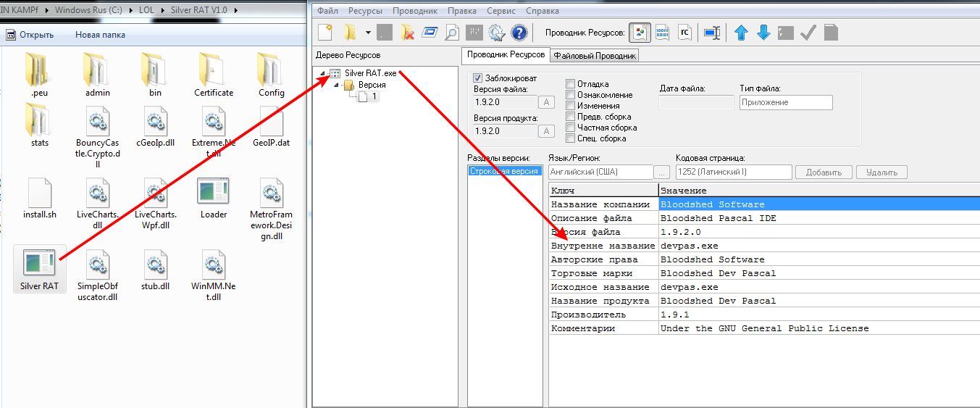Image resolution: width=980 pixels, height=408 pixels.
Task: Collapse the Silver RAT.exe tree node
Action: tap(322, 73)
